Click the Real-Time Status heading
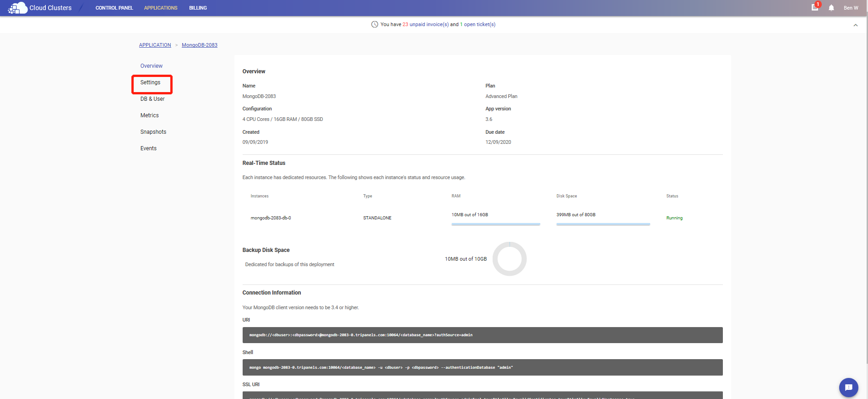This screenshot has width=868, height=399. tap(264, 163)
